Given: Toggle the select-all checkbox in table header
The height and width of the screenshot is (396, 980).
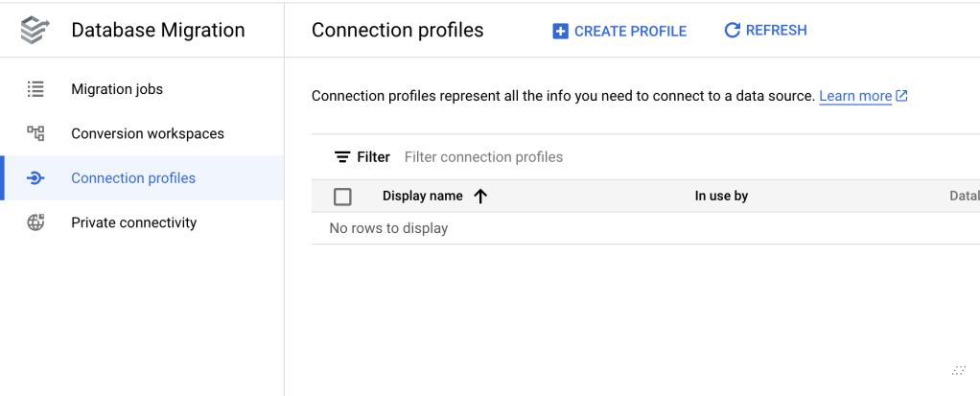Looking at the screenshot, I should click(x=342, y=197).
